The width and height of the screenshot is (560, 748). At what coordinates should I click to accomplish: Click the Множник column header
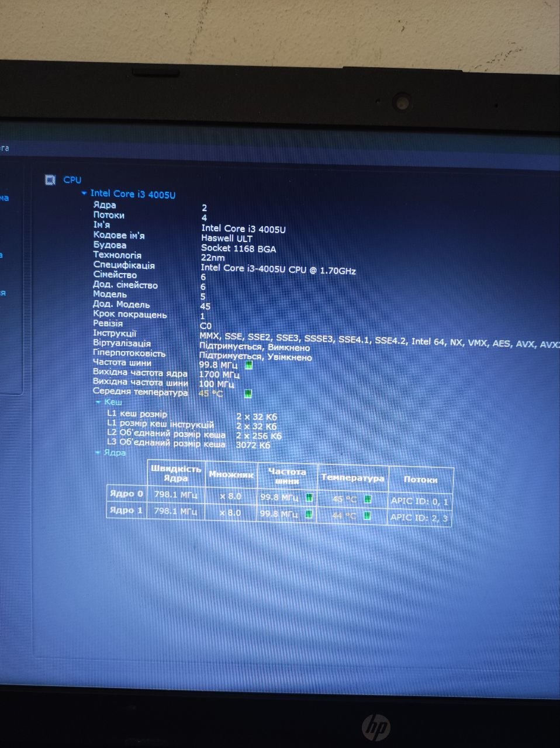[231, 475]
